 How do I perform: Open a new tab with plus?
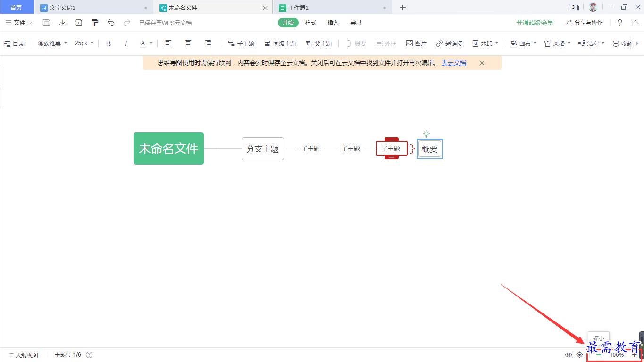click(402, 8)
